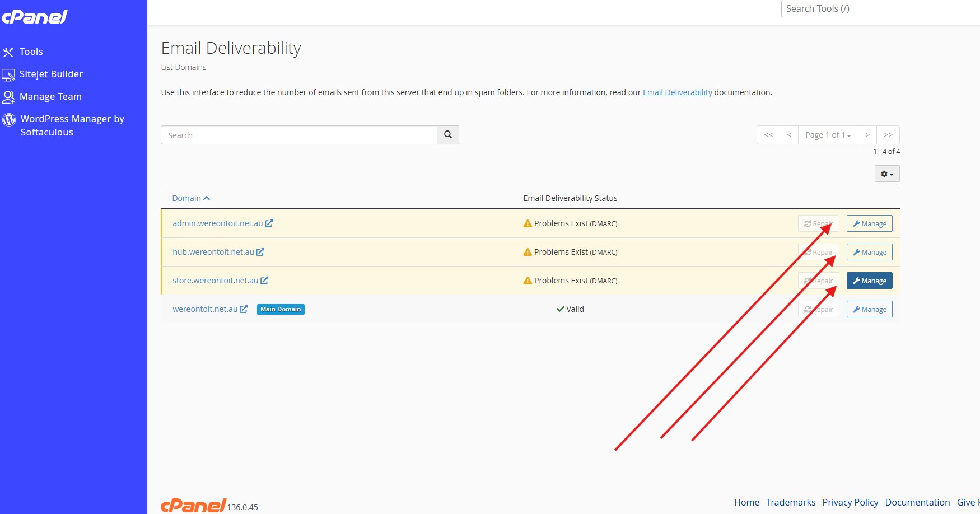Open the Page 1 of 1 dropdown
Screen dimensions: 980x514
(828, 135)
